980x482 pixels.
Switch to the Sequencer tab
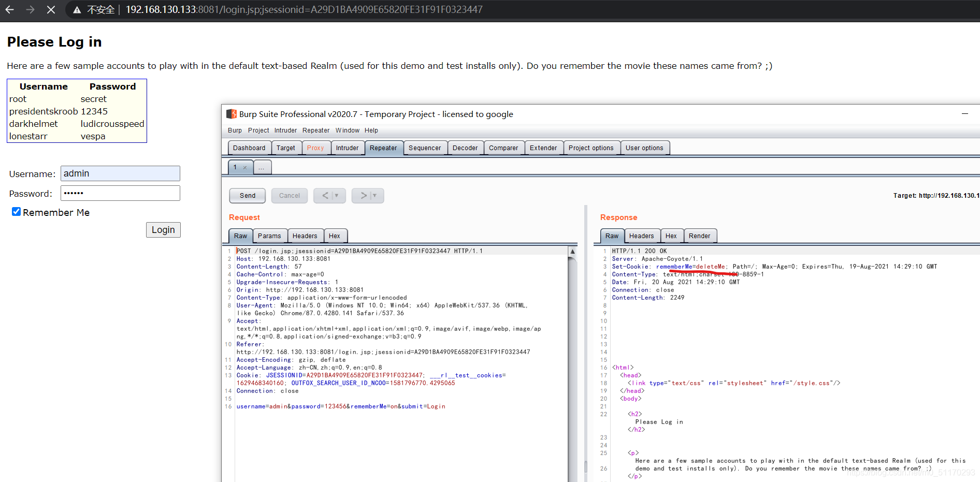[x=425, y=148]
